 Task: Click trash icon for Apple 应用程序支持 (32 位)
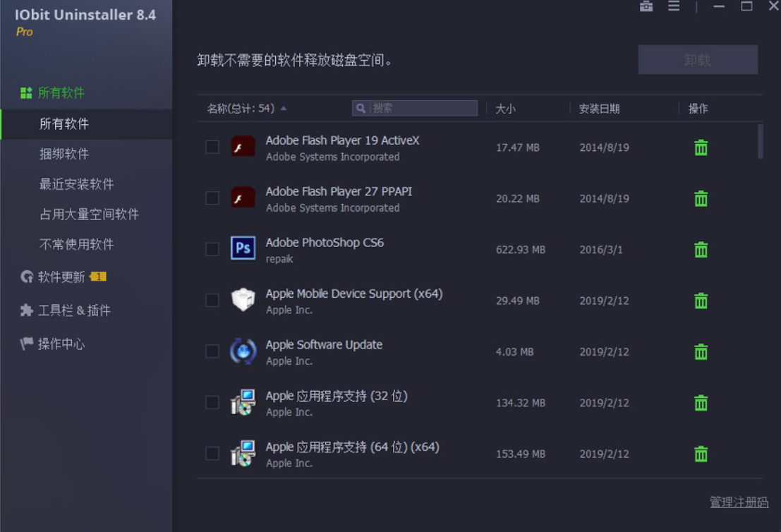tap(701, 403)
